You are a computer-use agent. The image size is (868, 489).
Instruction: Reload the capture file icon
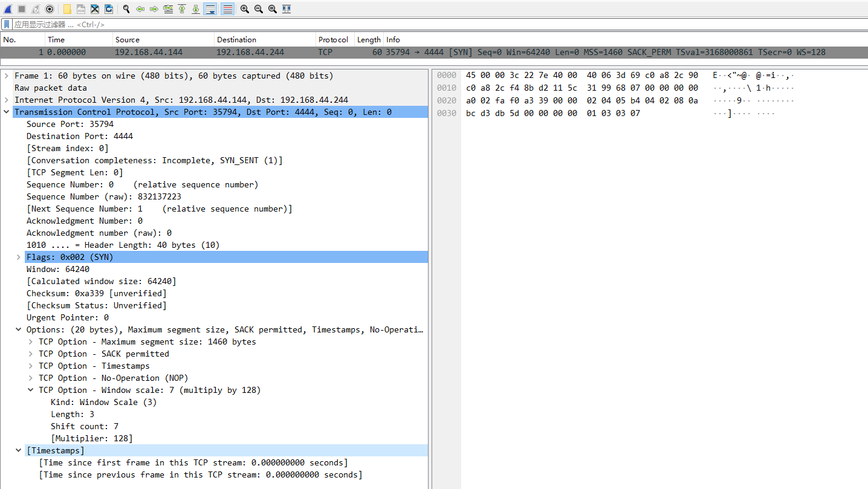pyautogui.click(x=109, y=9)
